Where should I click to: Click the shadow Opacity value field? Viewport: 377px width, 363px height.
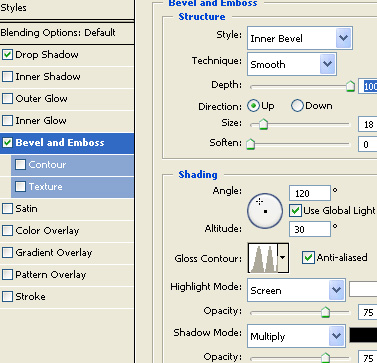click(x=368, y=357)
